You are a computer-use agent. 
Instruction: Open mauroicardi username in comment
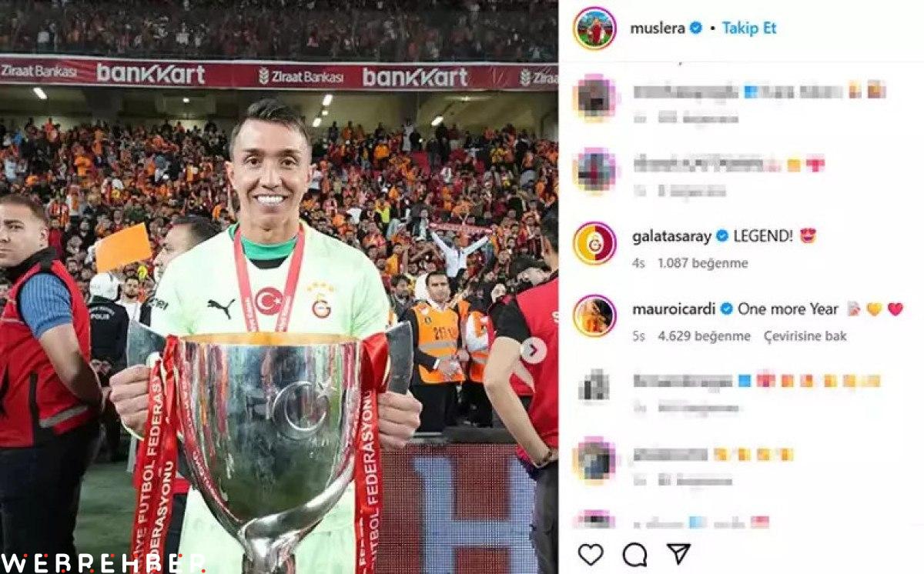[675, 309]
